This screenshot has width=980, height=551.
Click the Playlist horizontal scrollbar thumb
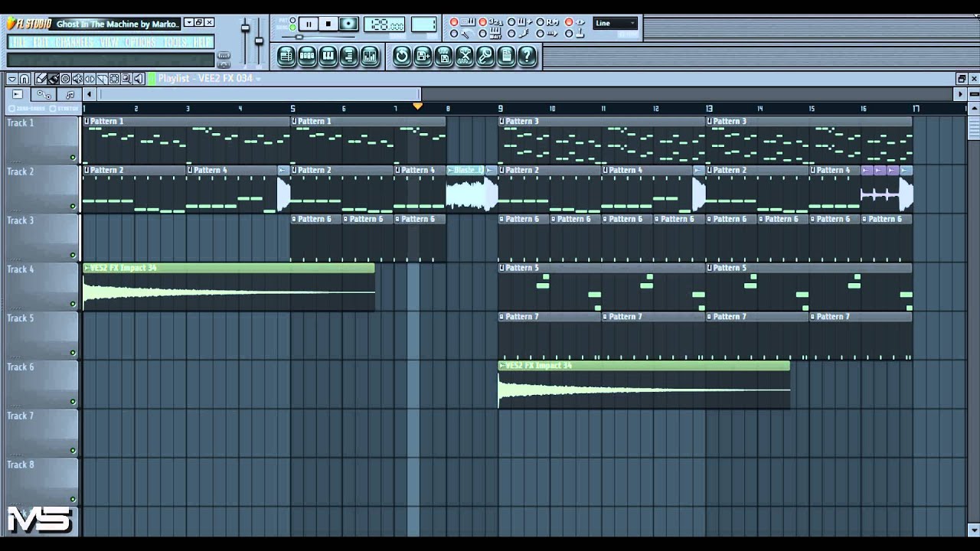tap(260, 94)
